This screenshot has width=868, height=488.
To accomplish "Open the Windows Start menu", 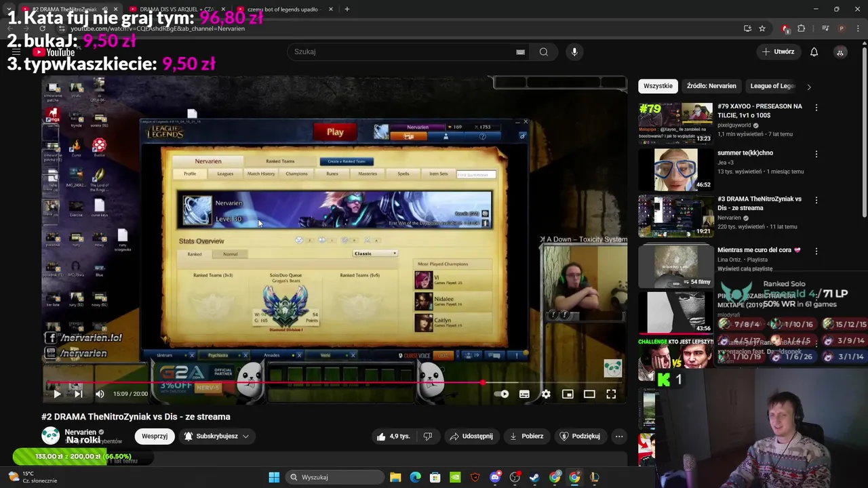I will [274, 477].
